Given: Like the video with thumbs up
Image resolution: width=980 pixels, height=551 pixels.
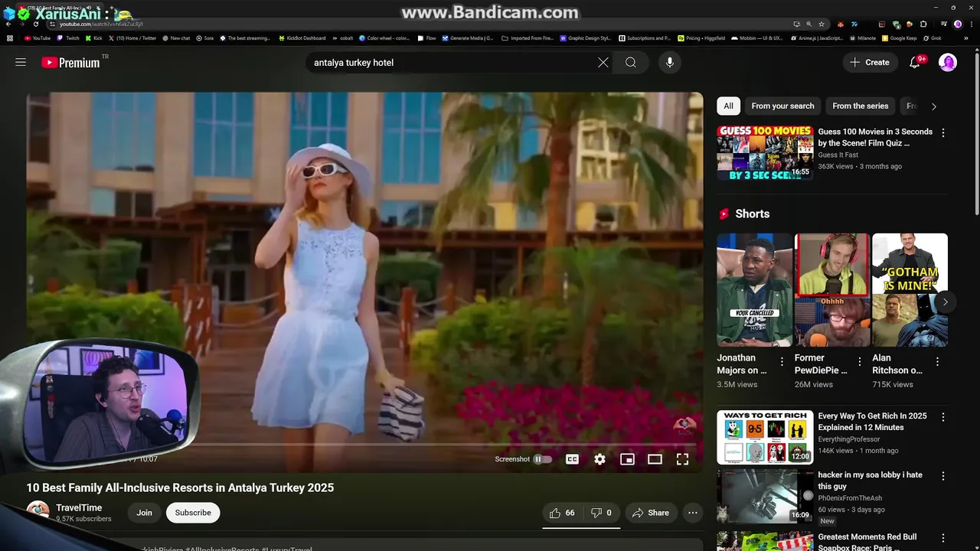Looking at the screenshot, I should coord(562,513).
